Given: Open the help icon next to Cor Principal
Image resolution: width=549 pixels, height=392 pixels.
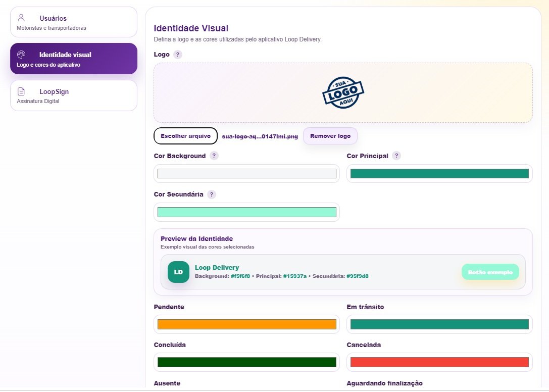Looking at the screenshot, I should (396, 156).
